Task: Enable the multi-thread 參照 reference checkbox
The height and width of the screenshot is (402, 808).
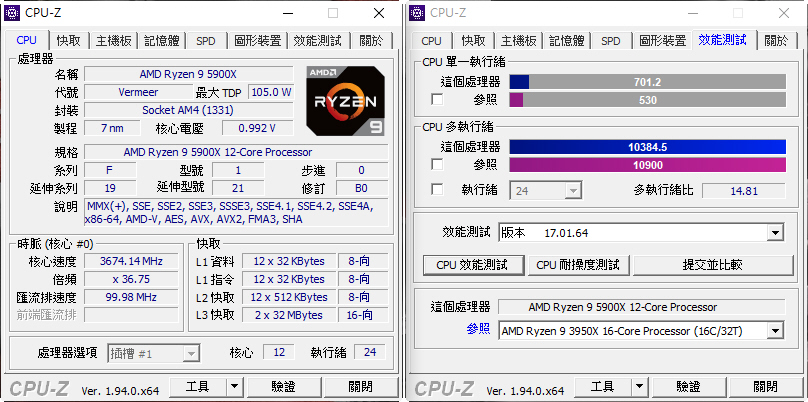Action: [x=437, y=165]
